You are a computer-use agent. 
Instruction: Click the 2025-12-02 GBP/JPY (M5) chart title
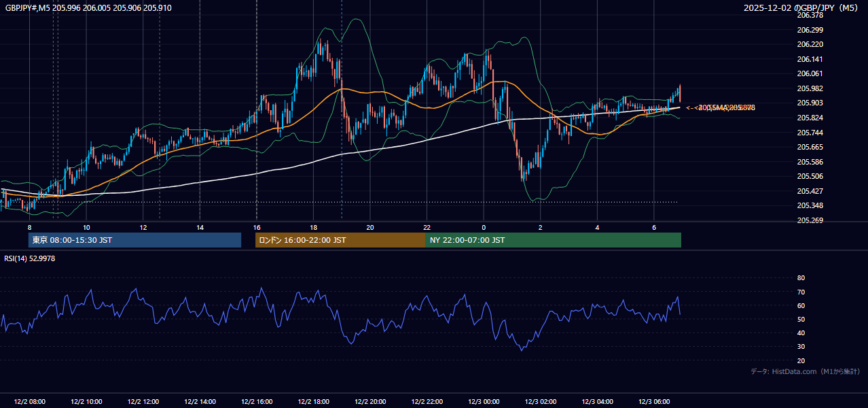(x=802, y=8)
